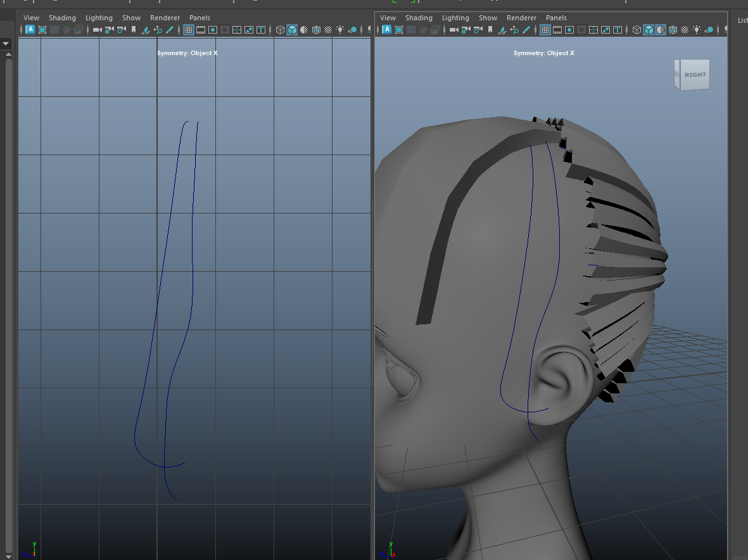748x560 pixels.
Task: Open Camera Attributes from left panel toolbar
Action: point(121,30)
